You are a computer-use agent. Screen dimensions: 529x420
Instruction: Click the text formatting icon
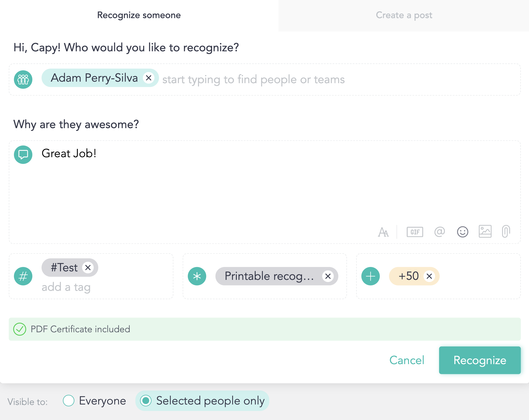[x=383, y=232]
